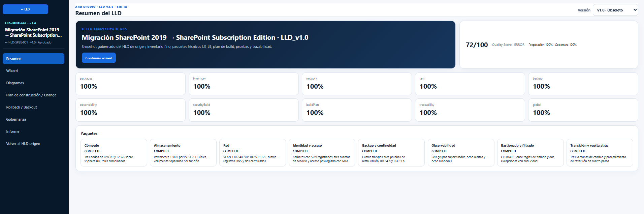Image resolution: width=644 pixels, height=214 pixels.
Task: Click the Resumen del LLD heading
Action: 98,13
